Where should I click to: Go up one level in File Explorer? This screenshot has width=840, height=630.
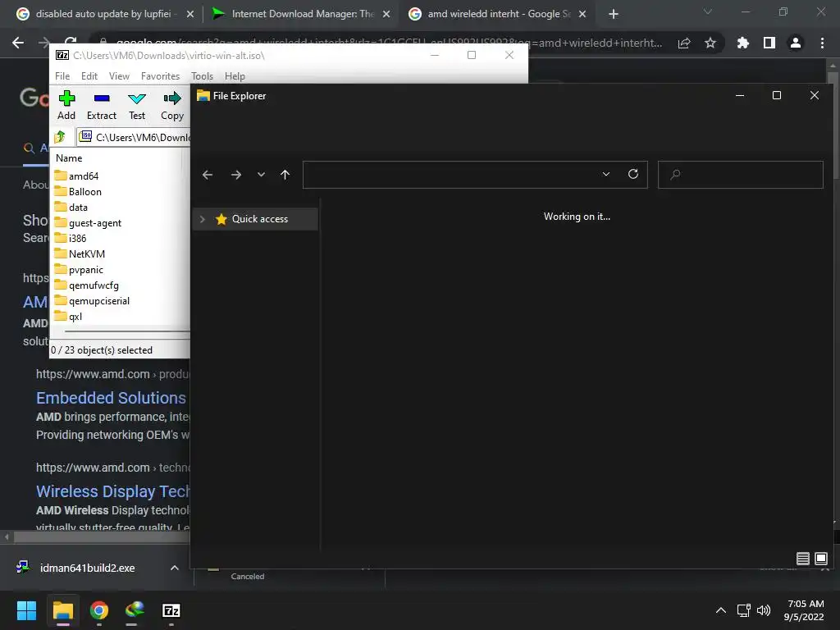click(285, 175)
